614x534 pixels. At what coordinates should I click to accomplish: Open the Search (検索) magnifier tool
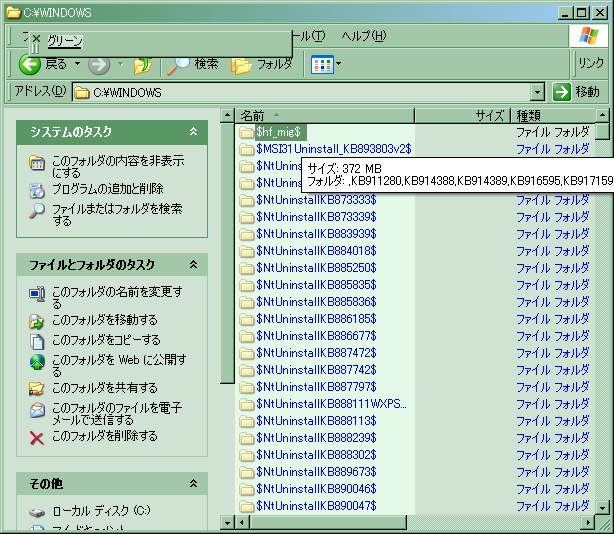coord(192,65)
